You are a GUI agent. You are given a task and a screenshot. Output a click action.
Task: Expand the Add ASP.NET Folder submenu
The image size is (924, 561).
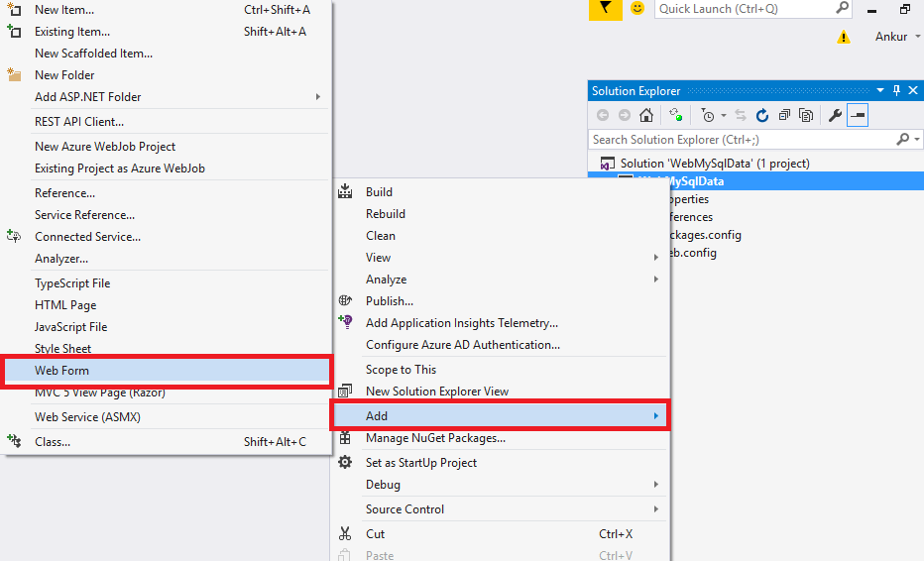coord(317,97)
